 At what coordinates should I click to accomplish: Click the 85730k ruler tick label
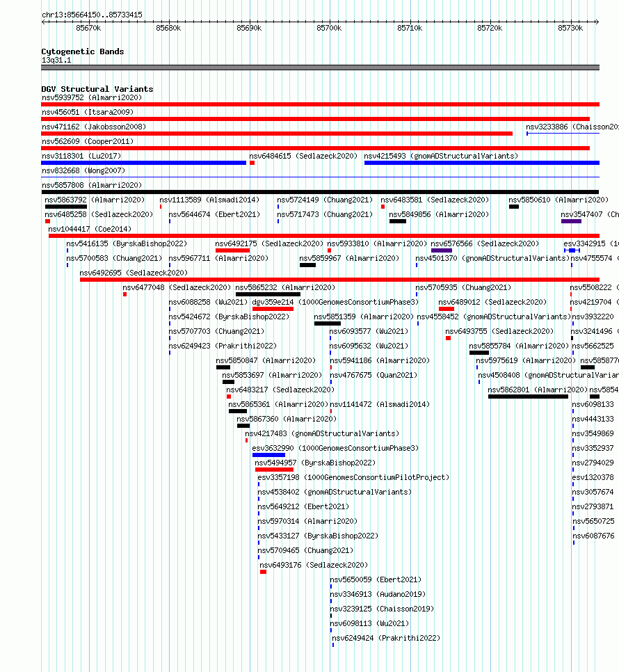point(570,29)
